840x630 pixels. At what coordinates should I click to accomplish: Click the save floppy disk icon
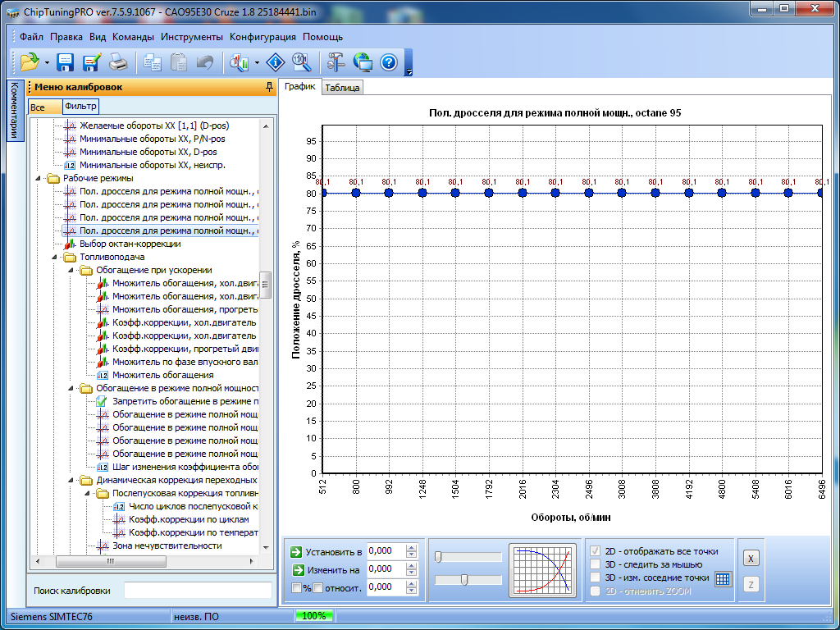click(66, 62)
